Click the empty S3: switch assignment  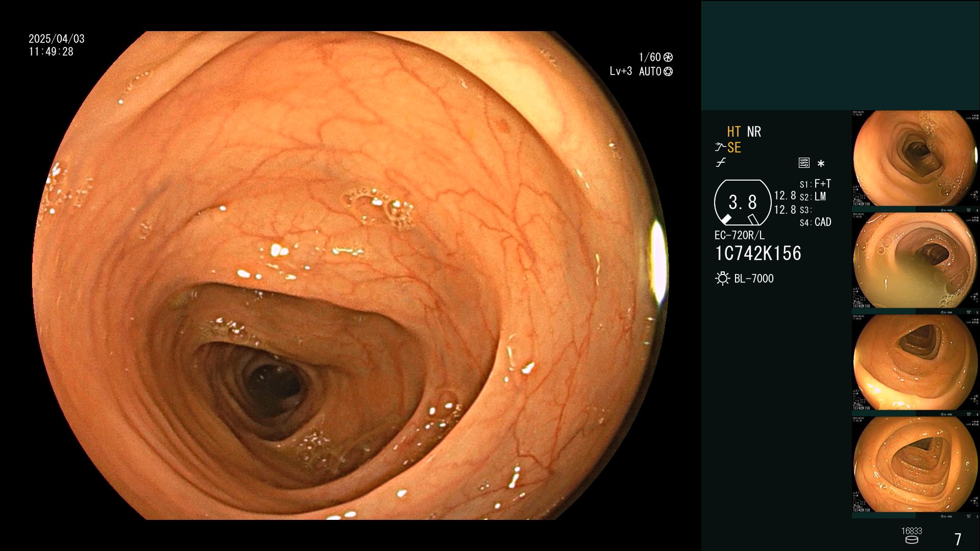(x=805, y=210)
